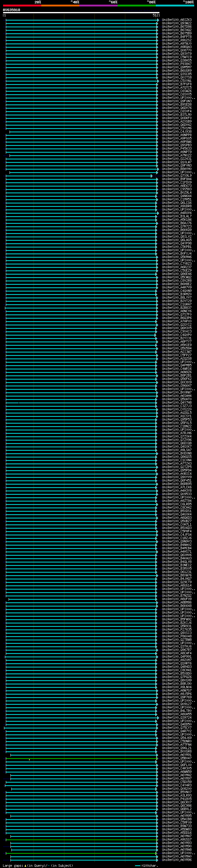Select hit label UniRef100_B8AYH0
This screenshot has height=868, width=197.
(177, 169)
